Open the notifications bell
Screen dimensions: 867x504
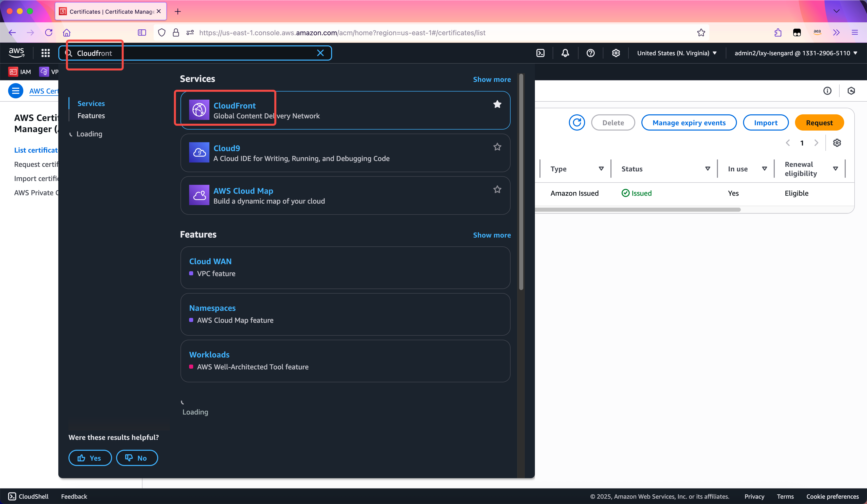[x=565, y=53]
